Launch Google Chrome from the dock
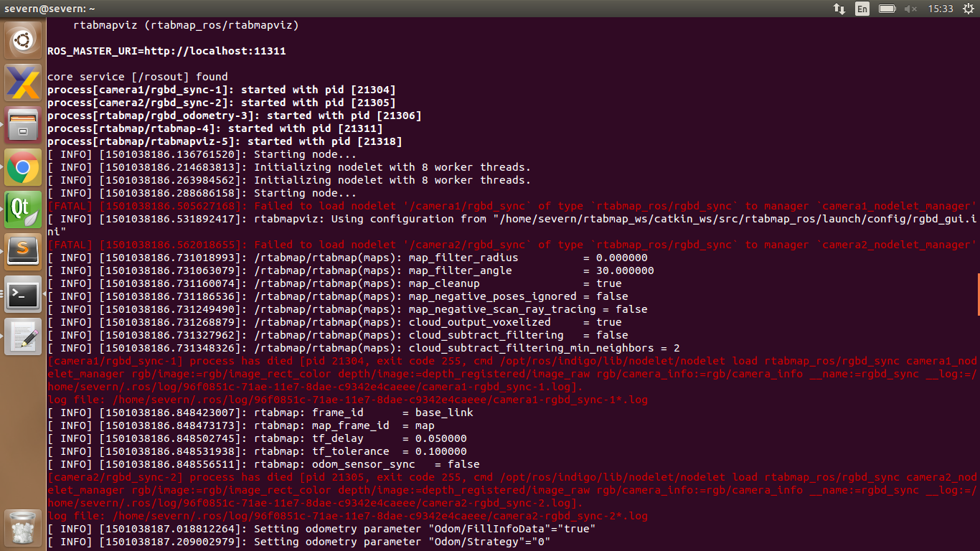 click(x=23, y=167)
